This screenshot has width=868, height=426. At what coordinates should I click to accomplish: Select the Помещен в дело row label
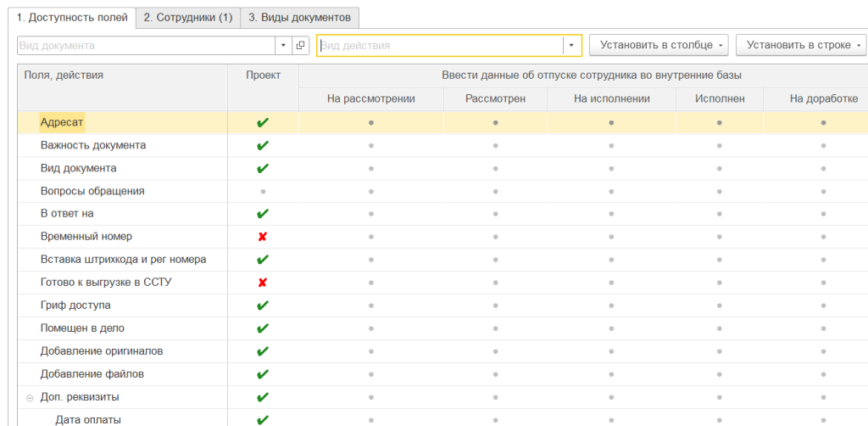click(x=82, y=328)
